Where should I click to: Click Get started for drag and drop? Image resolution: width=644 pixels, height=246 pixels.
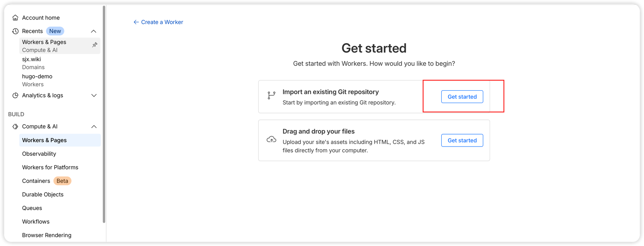click(462, 140)
